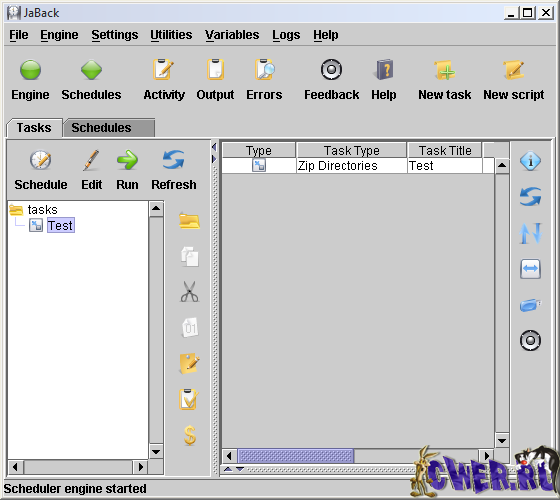Click the gold dollar sign icon
The height and width of the screenshot is (500, 560).
point(190,435)
